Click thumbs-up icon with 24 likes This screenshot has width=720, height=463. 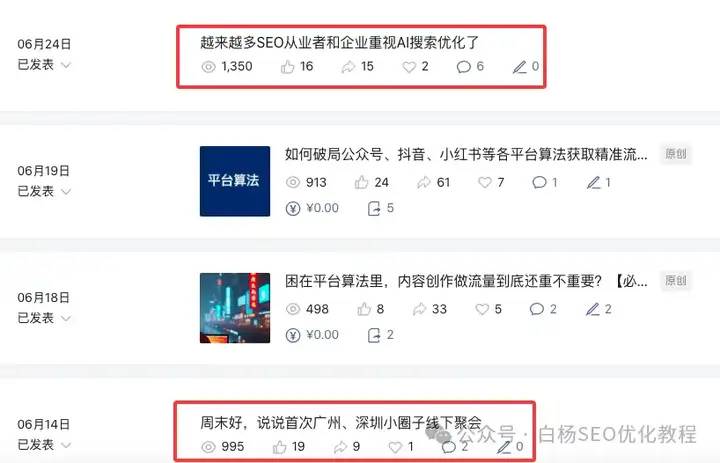(362, 182)
